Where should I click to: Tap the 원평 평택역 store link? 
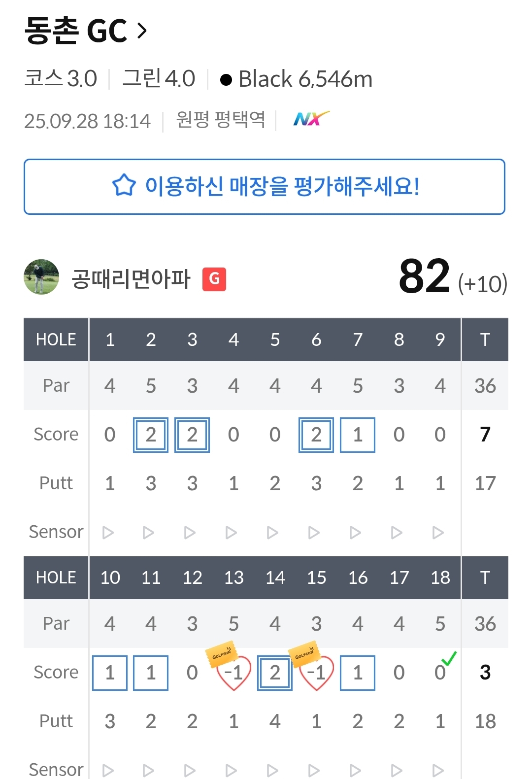click(221, 120)
